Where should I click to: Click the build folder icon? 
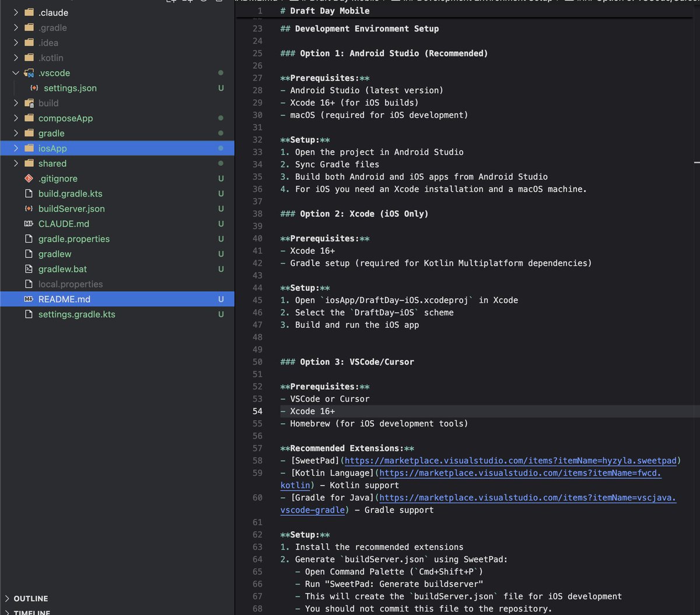point(29,103)
